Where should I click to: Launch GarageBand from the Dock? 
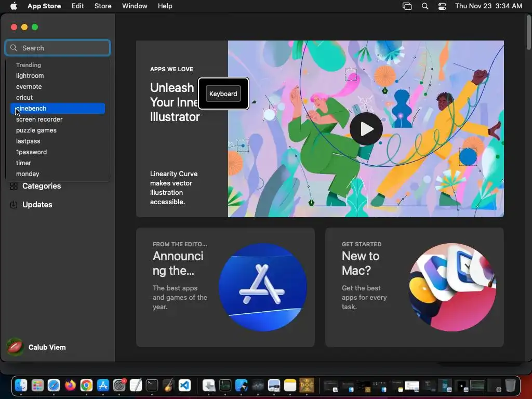tap(168, 385)
